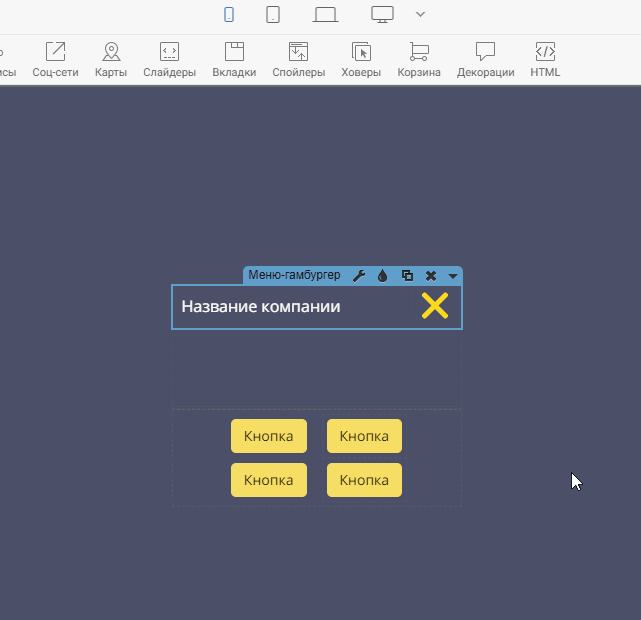Open the Соц-сети widget category
Viewport: 641px width, 620px height.
pyautogui.click(x=56, y=60)
